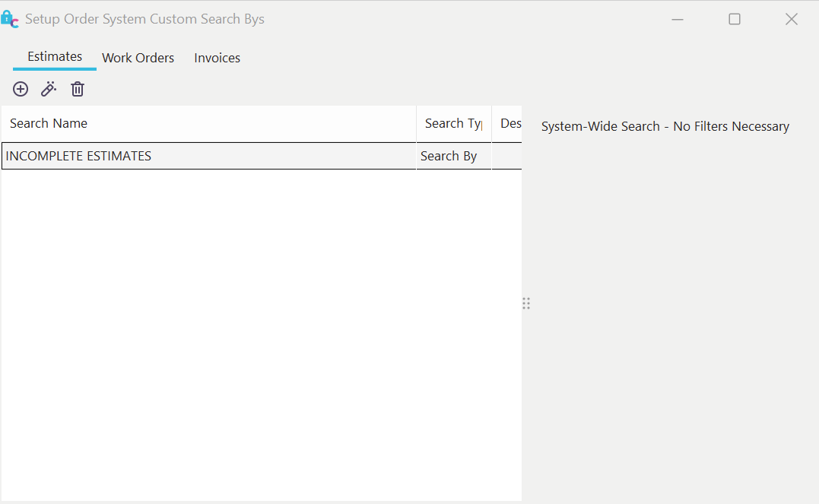Viewport: 819px width, 504px height.
Task: Close the Custom Search Bys window
Action: (792, 20)
